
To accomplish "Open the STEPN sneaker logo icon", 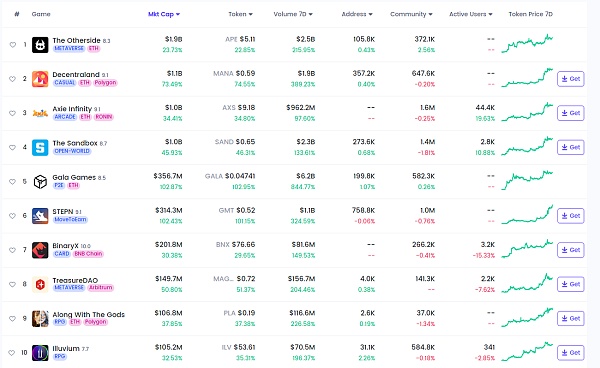I will pyautogui.click(x=40, y=216).
